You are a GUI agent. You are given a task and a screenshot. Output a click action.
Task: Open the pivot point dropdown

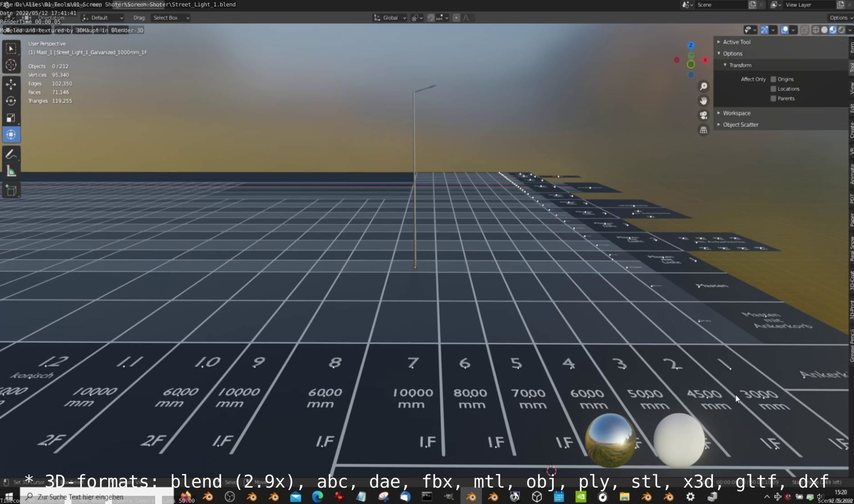tap(417, 18)
